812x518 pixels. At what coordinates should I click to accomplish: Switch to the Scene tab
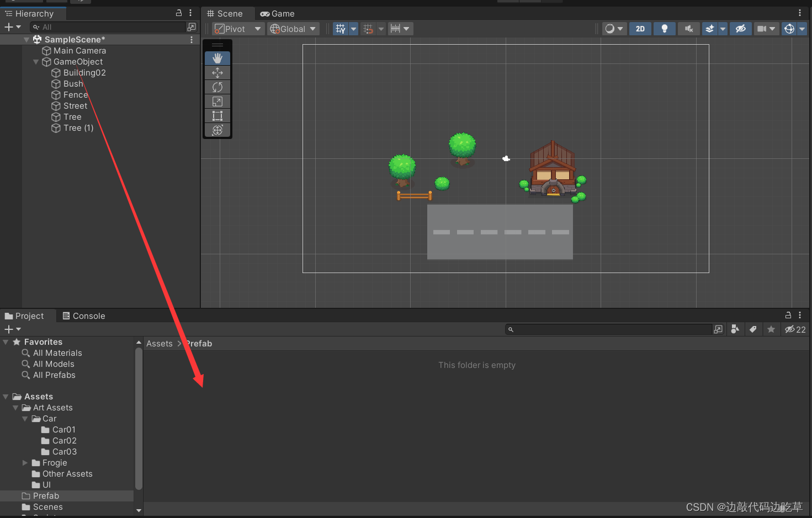225,13
